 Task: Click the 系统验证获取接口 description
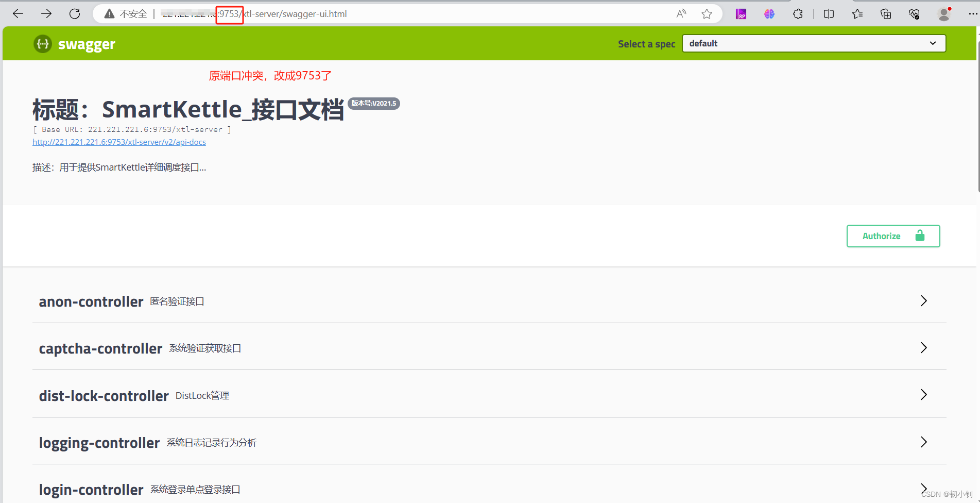(x=205, y=348)
